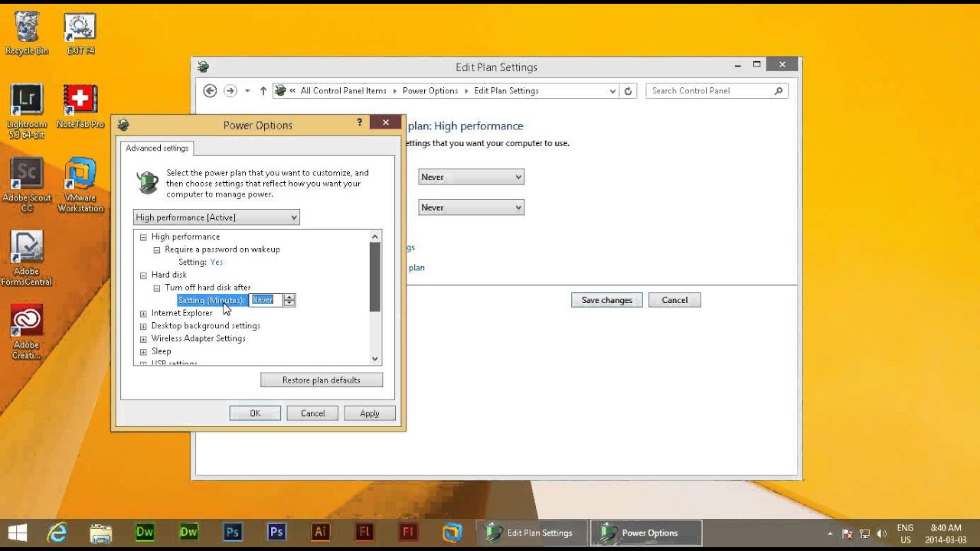
Task: Collapse the High performance tree node
Action: [143, 237]
